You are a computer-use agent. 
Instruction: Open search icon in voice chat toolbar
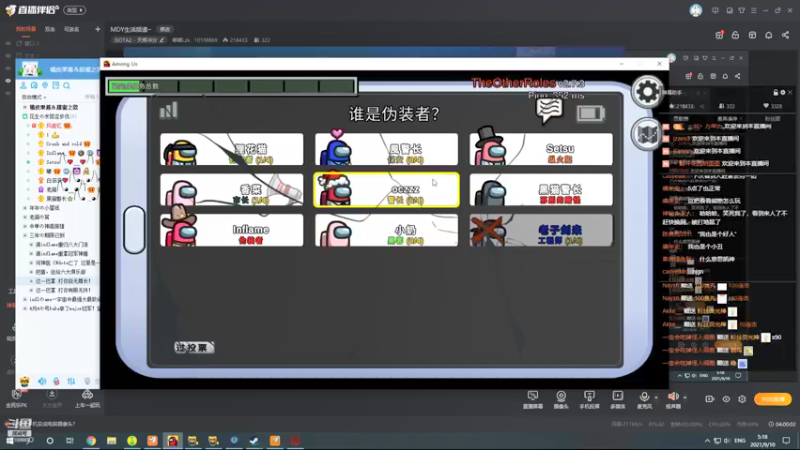coord(67,85)
